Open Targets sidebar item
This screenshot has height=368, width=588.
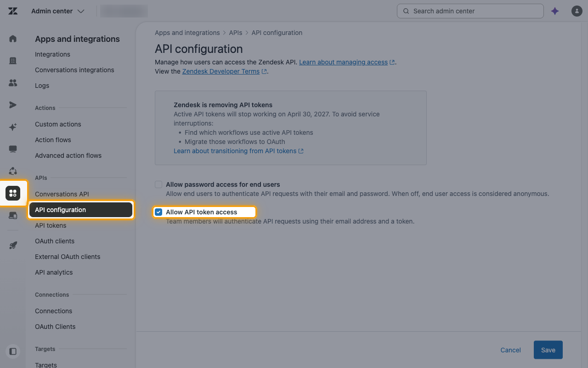pos(46,365)
